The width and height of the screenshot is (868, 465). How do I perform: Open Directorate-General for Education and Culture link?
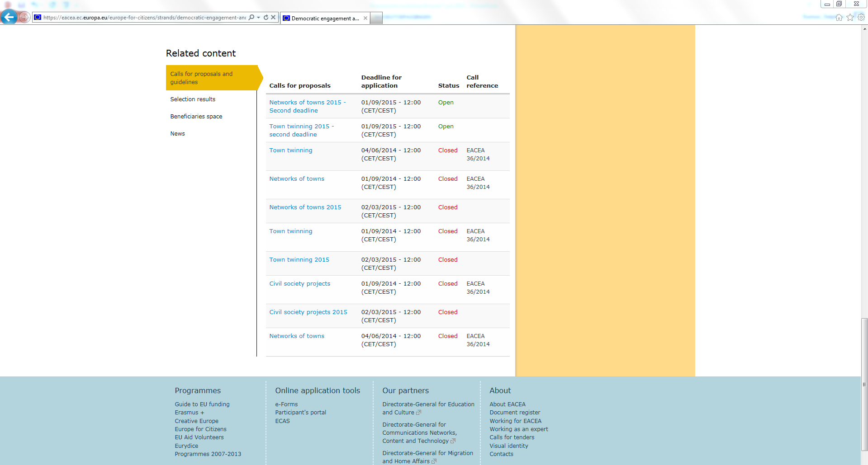(428, 409)
